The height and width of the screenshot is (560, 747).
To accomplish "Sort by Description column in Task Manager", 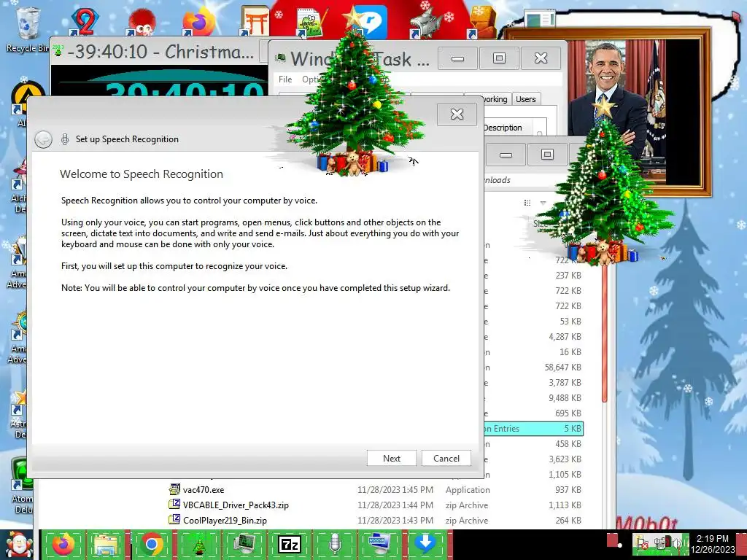I will (503, 128).
